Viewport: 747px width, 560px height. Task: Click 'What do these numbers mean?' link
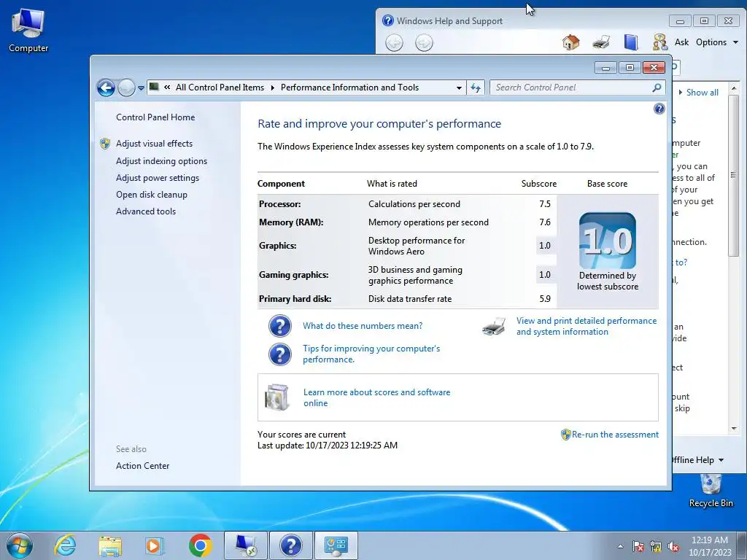coord(363,326)
